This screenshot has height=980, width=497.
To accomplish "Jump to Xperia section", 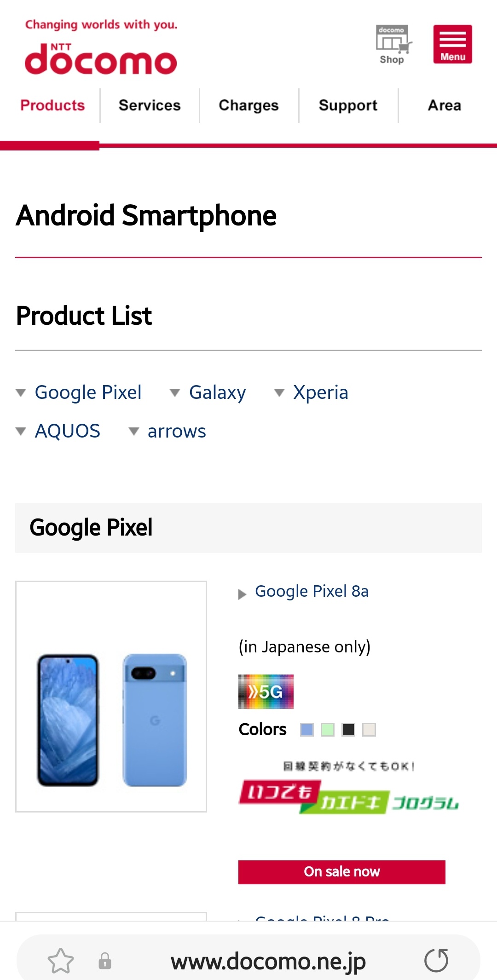I will tap(320, 392).
